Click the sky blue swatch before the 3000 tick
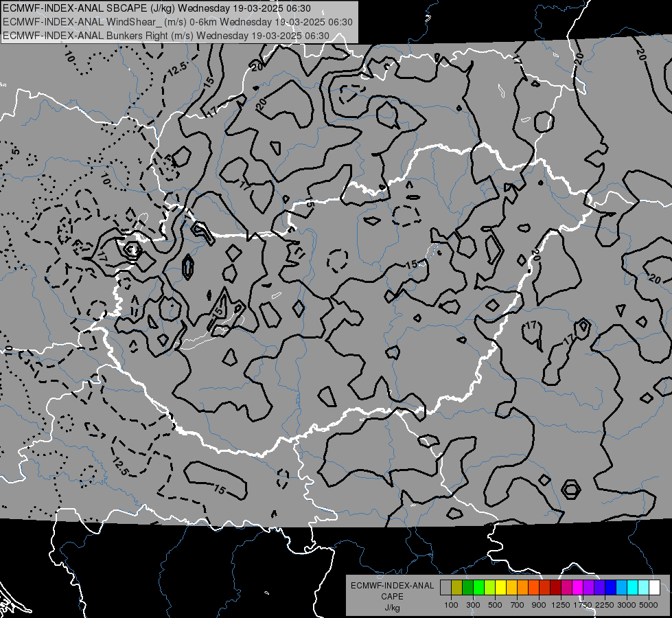Viewport: 672px width, 618px height. 622,587
